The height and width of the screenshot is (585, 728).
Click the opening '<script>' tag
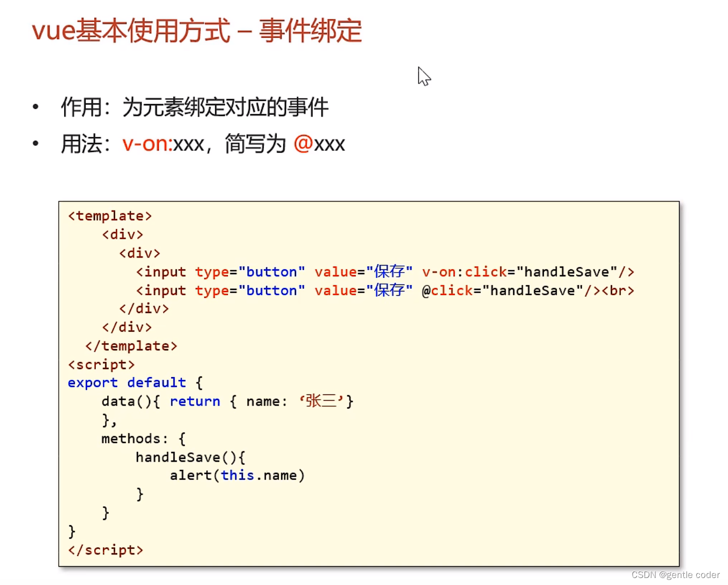click(x=101, y=365)
